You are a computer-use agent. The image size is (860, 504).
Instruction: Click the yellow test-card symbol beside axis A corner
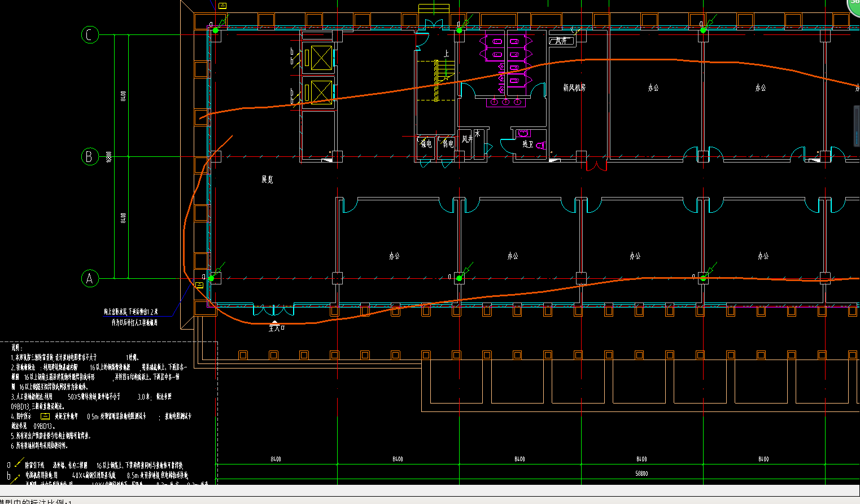click(x=199, y=285)
